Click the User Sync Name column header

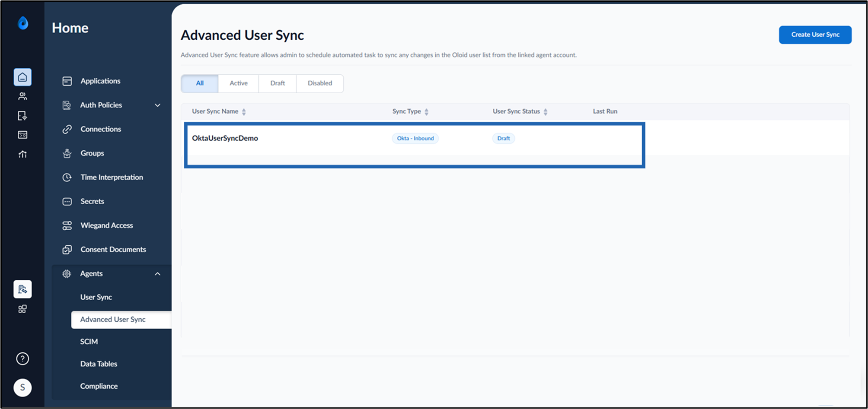click(x=215, y=111)
